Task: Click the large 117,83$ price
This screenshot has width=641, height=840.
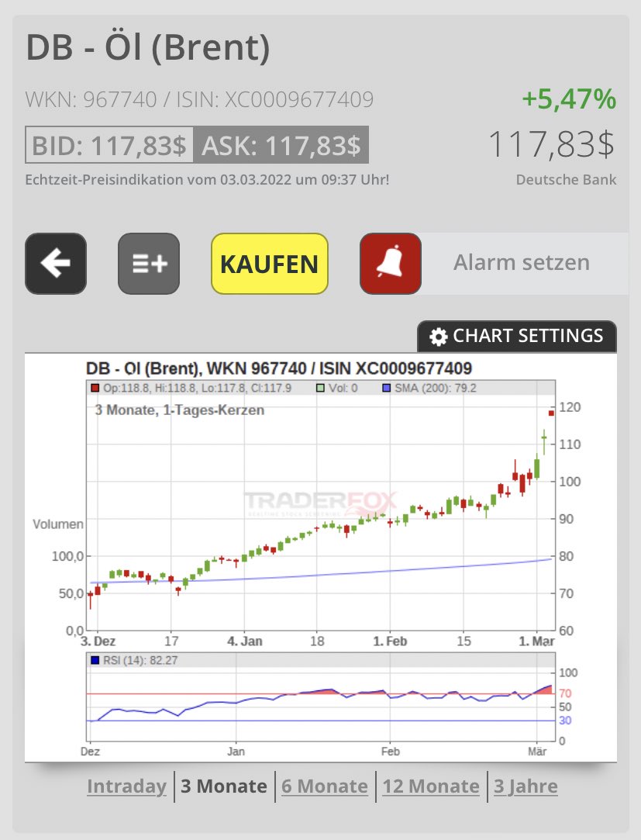Action: [552, 144]
